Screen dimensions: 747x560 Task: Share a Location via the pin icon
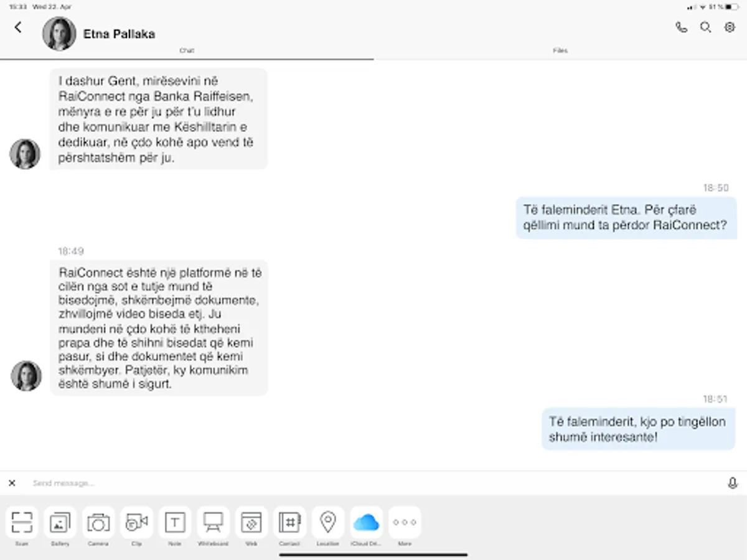[328, 523]
